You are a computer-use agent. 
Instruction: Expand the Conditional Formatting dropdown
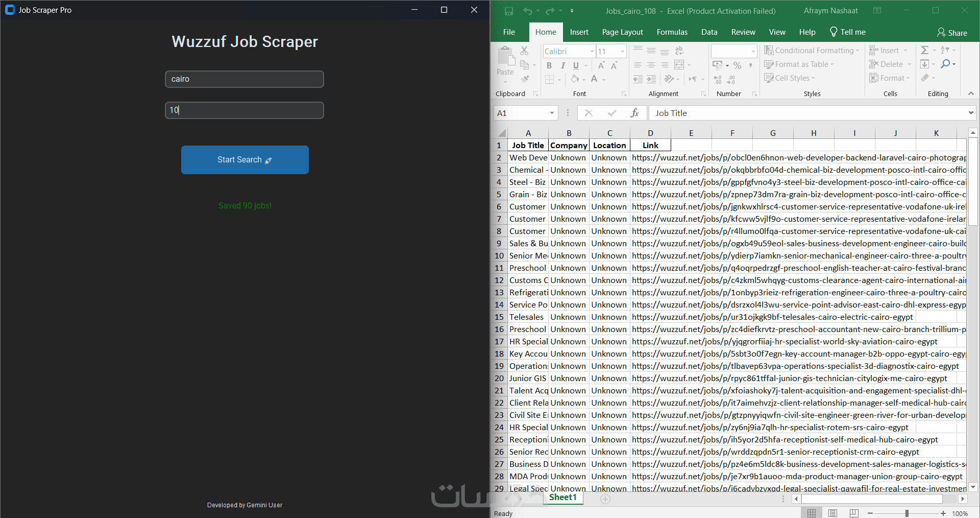857,51
